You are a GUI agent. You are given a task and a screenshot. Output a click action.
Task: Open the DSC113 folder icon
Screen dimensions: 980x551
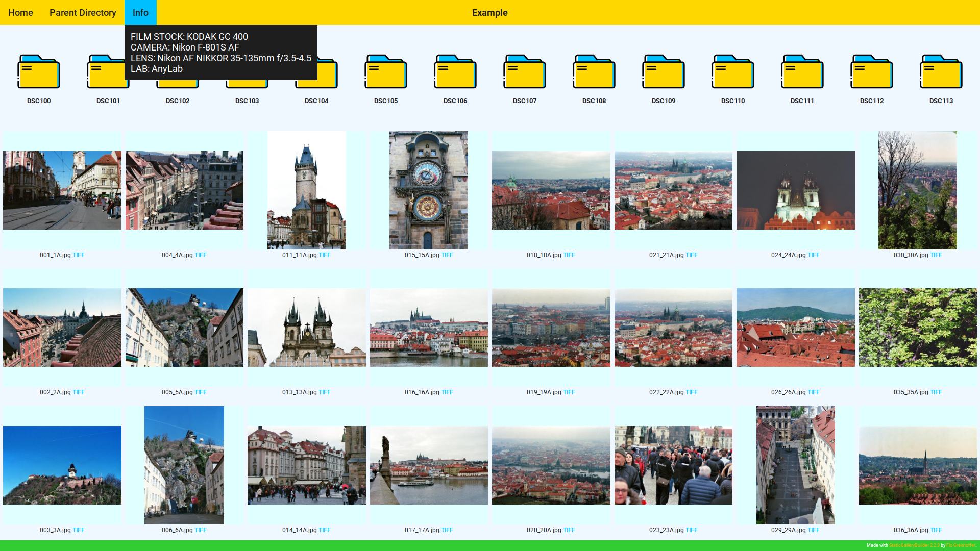(x=941, y=72)
